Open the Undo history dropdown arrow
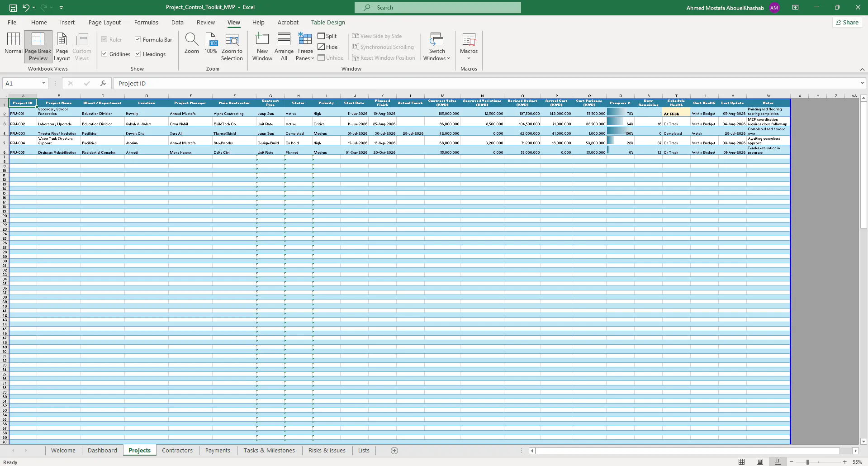The image size is (868, 466). click(x=34, y=8)
